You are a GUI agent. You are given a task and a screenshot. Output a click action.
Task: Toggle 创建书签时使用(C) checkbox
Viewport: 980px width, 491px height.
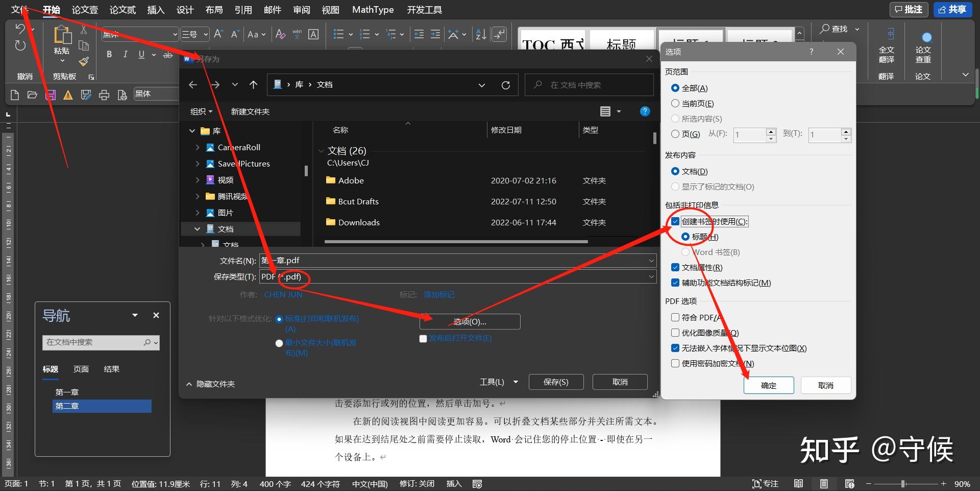[x=675, y=222]
